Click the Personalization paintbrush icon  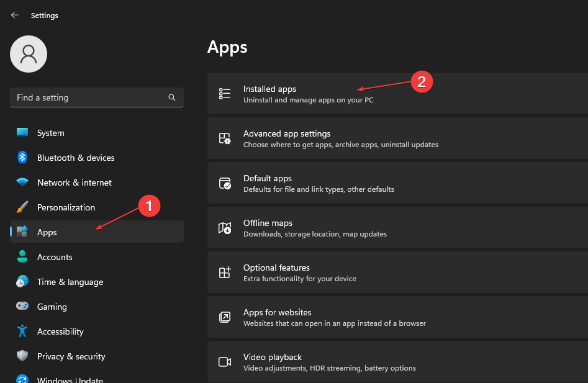22,207
